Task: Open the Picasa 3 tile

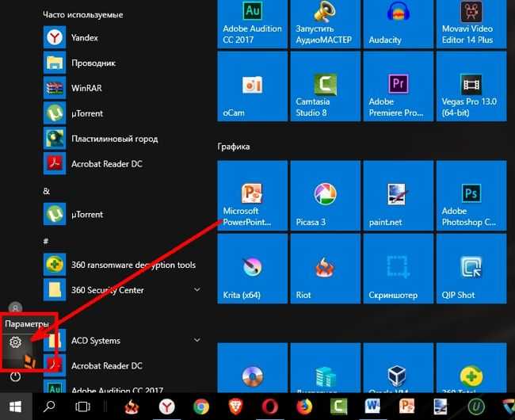Action: [325, 196]
